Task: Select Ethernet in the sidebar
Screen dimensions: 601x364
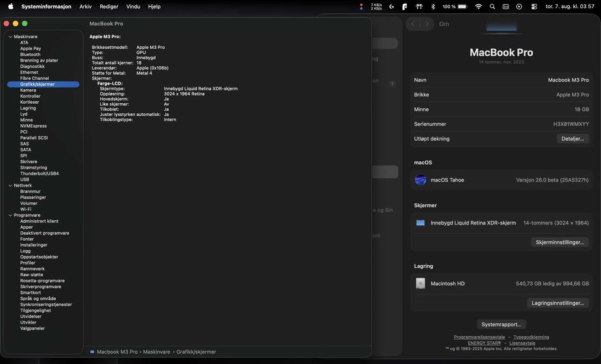Action: (x=29, y=73)
